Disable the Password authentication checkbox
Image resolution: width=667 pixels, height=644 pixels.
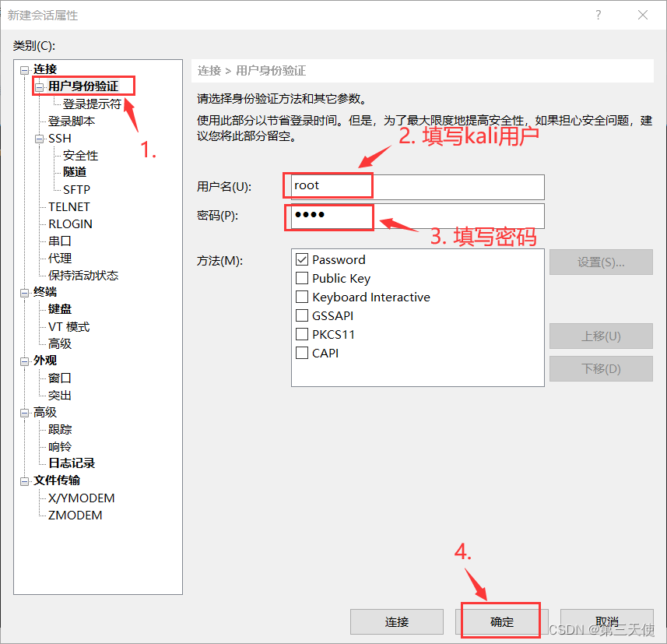[x=303, y=259]
